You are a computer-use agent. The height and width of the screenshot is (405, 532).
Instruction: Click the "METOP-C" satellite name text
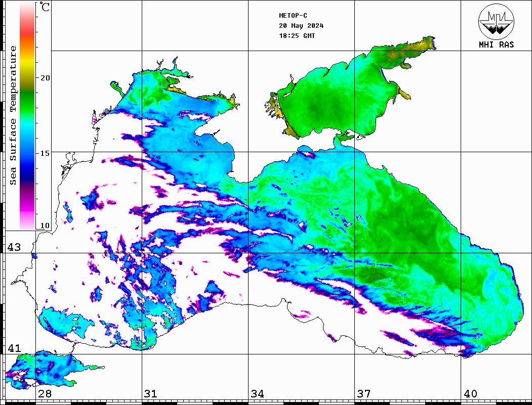point(293,16)
